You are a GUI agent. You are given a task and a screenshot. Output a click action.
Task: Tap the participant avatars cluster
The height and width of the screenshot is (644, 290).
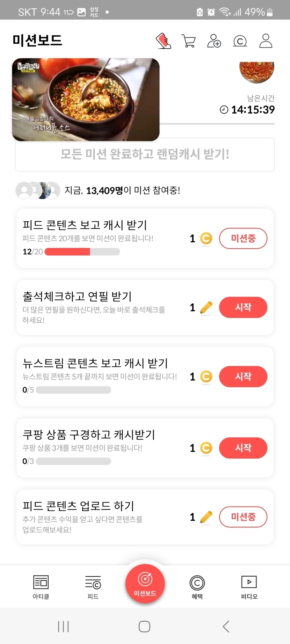click(38, 190)
